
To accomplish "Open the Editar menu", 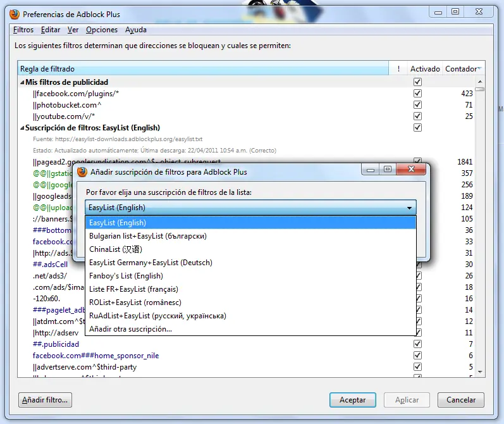I will [x=51, y=30].
